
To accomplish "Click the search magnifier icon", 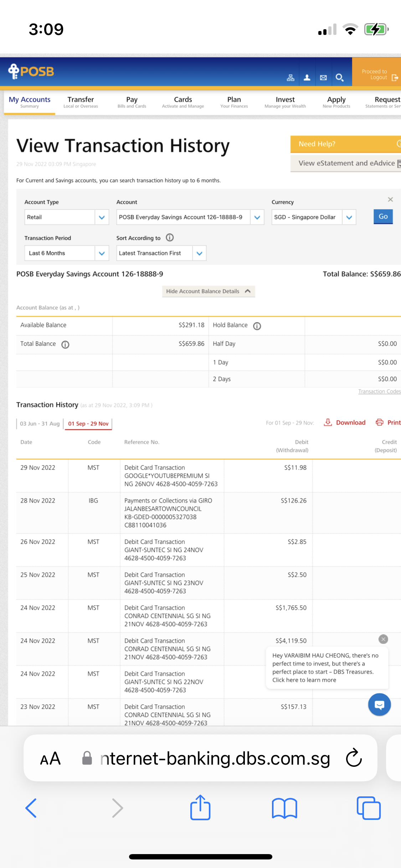I will coord(340,78).
